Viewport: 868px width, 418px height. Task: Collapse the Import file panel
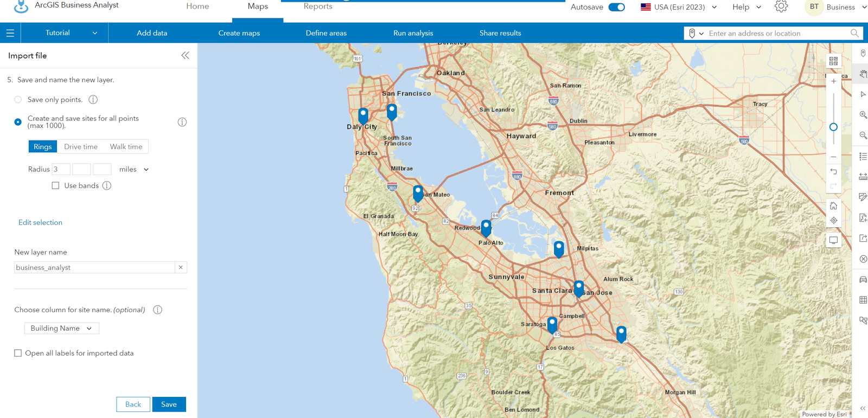185,55
